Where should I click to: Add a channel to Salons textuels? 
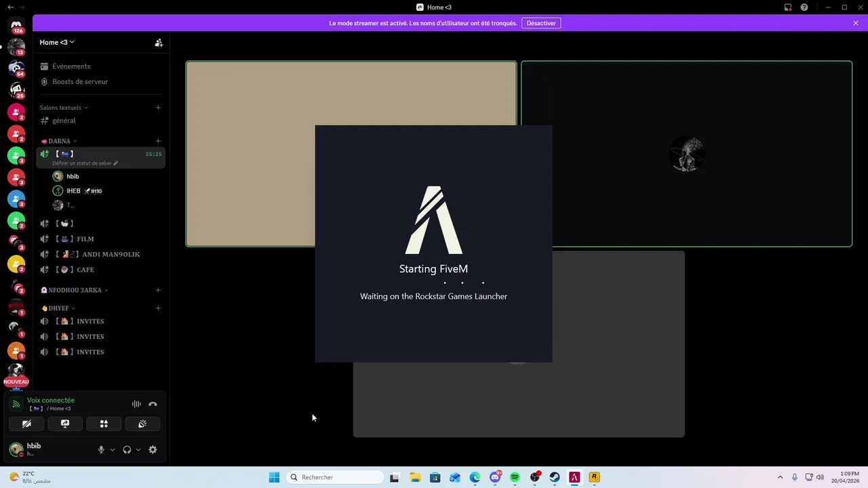pyautogui.click(x=158, y=108)
